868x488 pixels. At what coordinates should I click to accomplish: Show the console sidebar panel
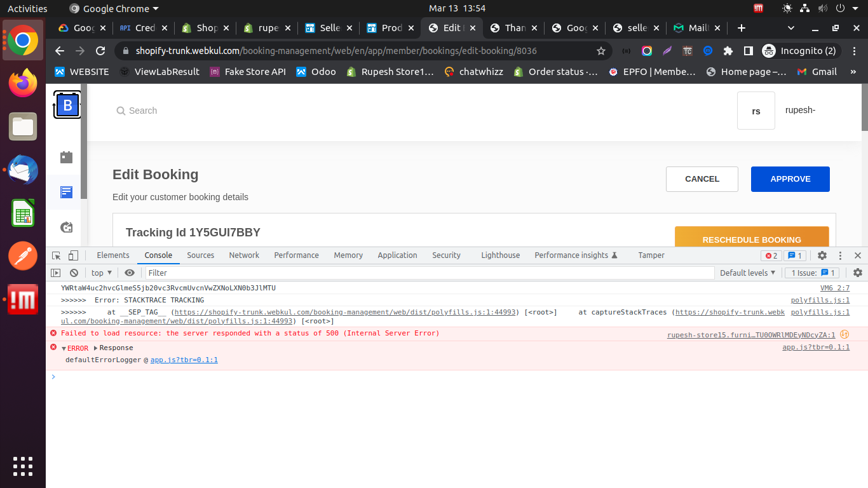click(56, 273)
